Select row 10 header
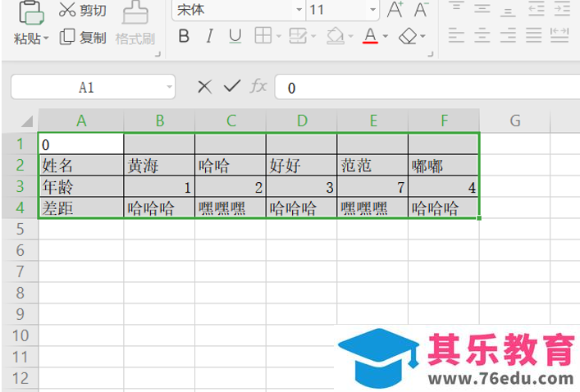Image resolution: width=580 pixels, height=392 pixels. 20,335
